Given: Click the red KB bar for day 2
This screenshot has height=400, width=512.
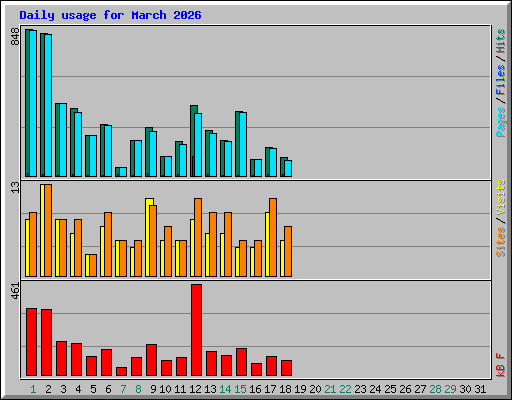Looking at the screenshot, I should [x=46, y=343].
